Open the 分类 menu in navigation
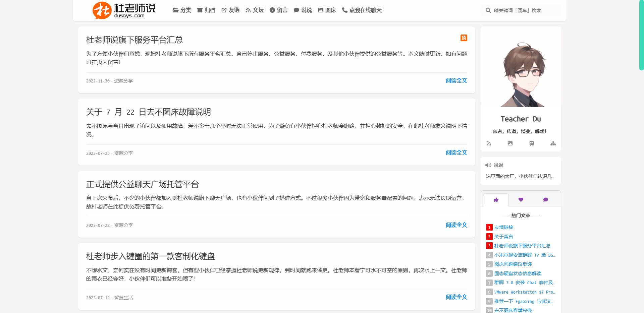Image resolution: width=644 pixels, height=313 pixels. coord(182,10)
